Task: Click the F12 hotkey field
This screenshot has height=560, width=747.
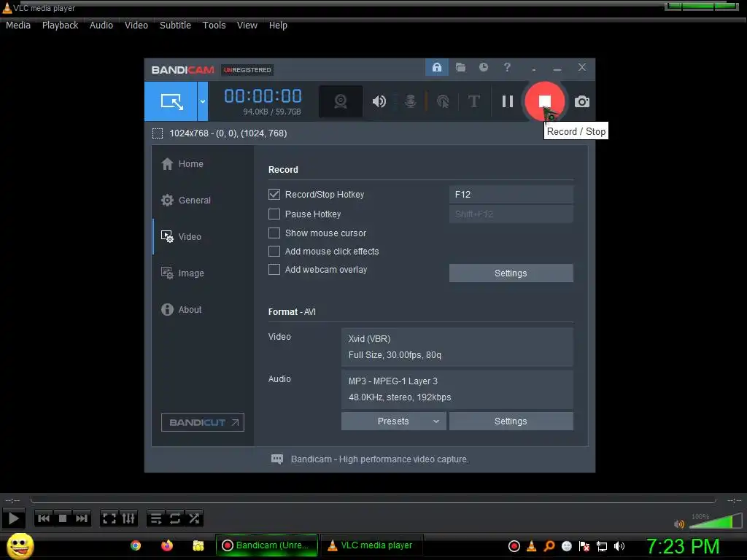Action: 511,194
